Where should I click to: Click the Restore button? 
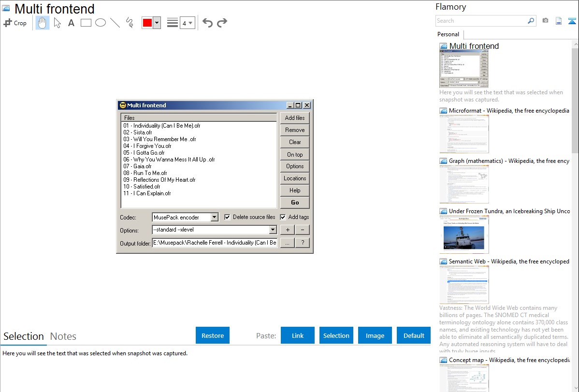tap(213, 335)
